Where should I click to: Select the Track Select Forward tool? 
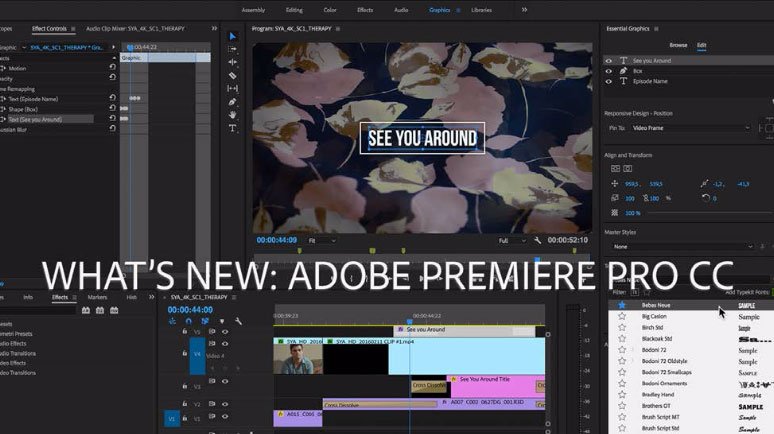pyautogui.click(x=232, y=49)
